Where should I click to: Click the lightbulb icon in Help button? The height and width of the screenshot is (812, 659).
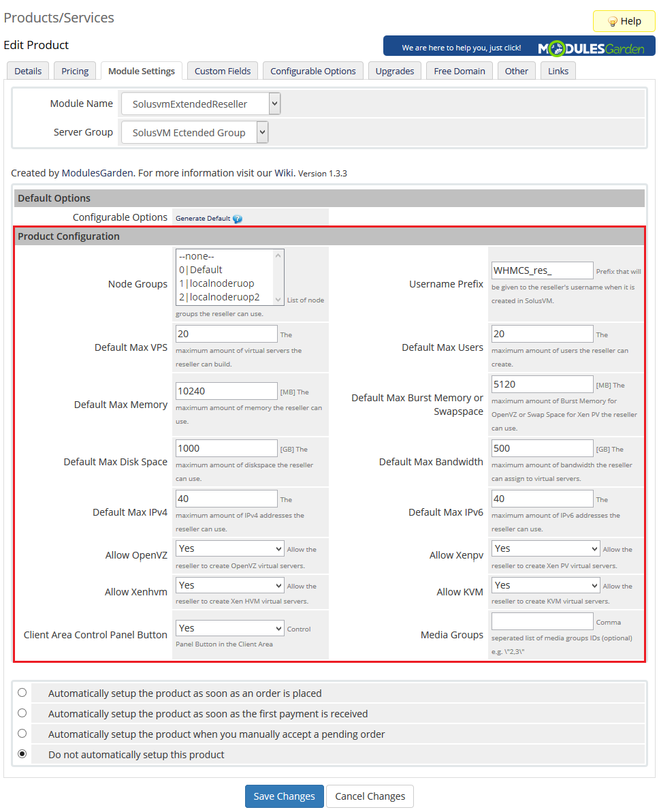click(613, 21)
